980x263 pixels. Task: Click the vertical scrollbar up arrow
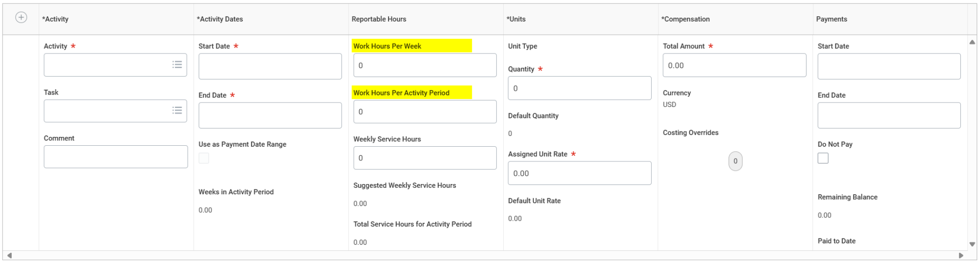click(x=972, y=42)
